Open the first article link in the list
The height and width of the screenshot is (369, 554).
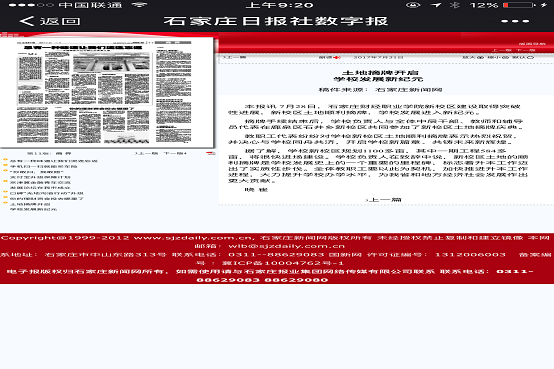point(54,161)
